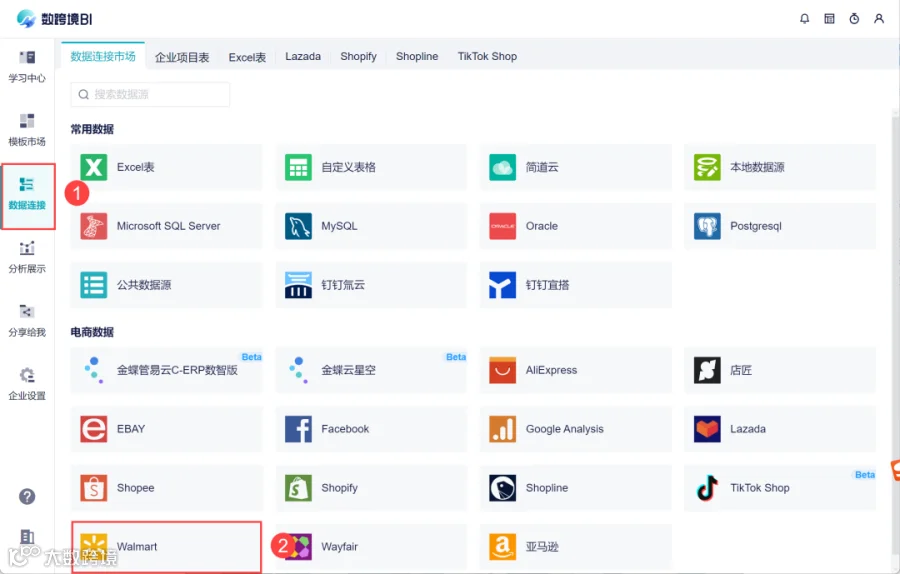
Task: Select the Lazada heart icon card
Action: (x=780, y=429)
